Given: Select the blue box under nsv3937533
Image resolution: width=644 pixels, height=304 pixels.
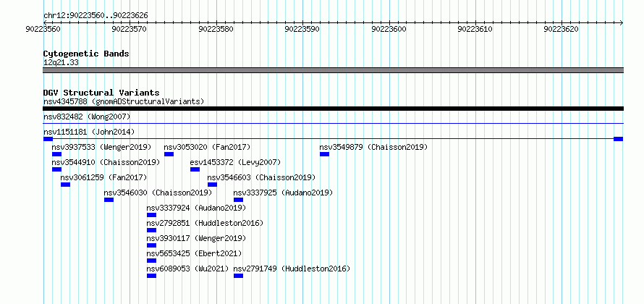Looking at the screenshot, I should tap(56, 154).
